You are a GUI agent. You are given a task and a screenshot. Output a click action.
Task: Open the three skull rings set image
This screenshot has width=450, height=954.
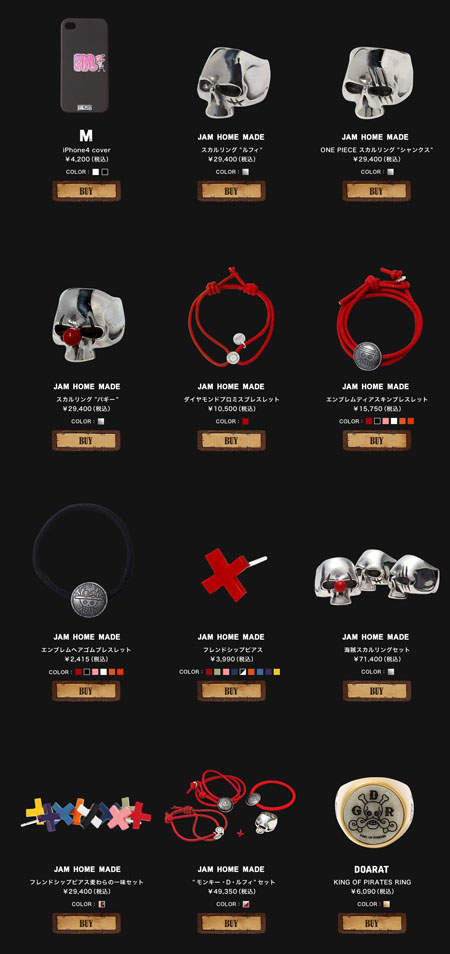click(x=377, y=577)
